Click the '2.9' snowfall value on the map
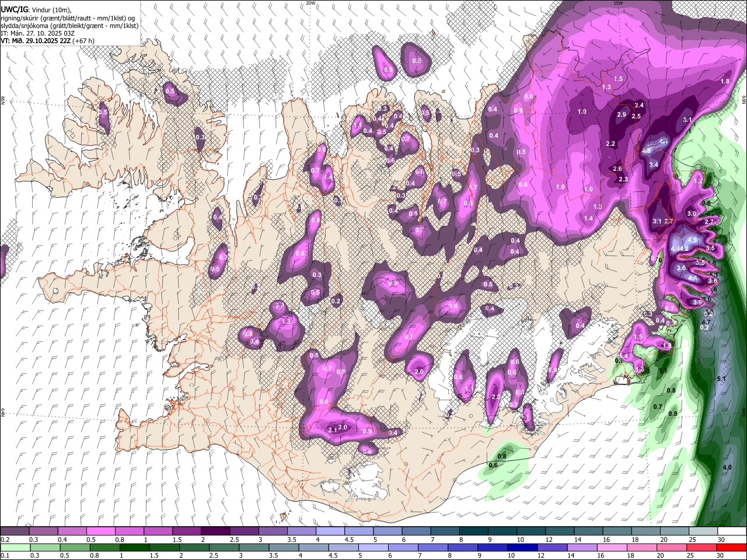 pos(621,115)
